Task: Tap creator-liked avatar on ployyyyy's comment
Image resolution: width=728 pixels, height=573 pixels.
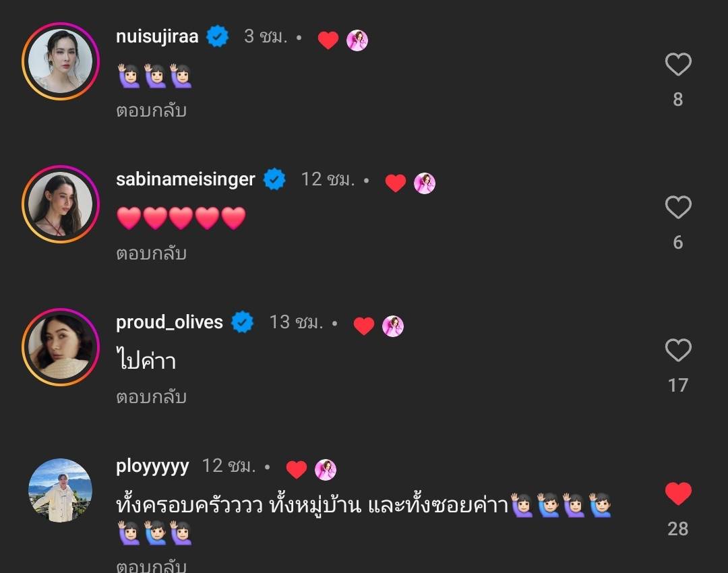Action: tap(326, 469)
